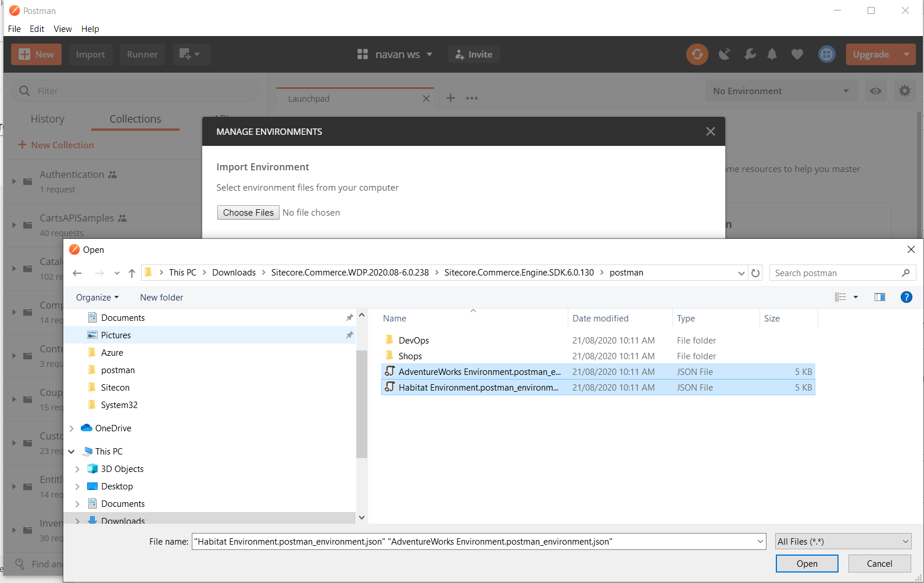
Task: Open the No Environment dropdown
Action: click(x=780, y=91)
